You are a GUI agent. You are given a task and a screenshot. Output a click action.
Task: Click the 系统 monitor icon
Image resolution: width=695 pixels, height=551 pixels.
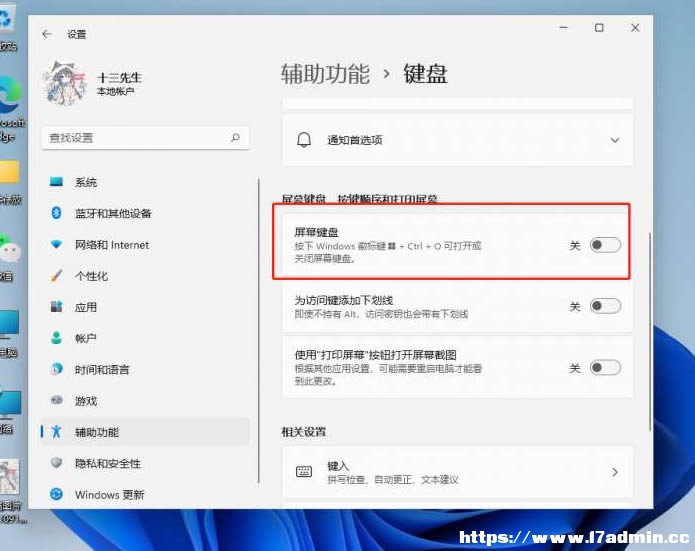coord(56,182)
